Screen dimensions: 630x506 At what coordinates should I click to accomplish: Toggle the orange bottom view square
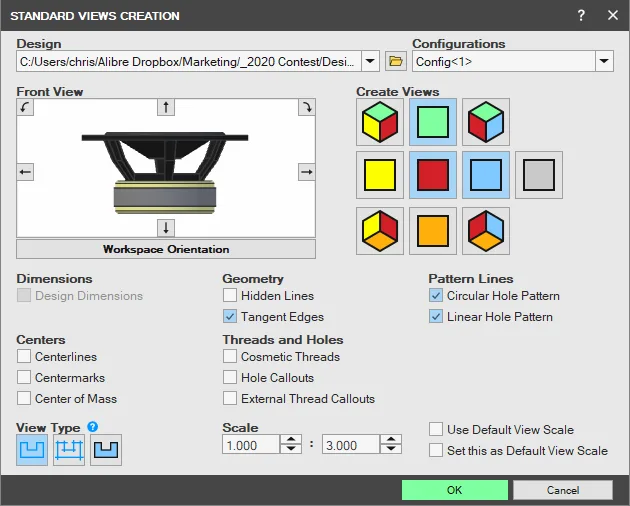tap(433, 231)
